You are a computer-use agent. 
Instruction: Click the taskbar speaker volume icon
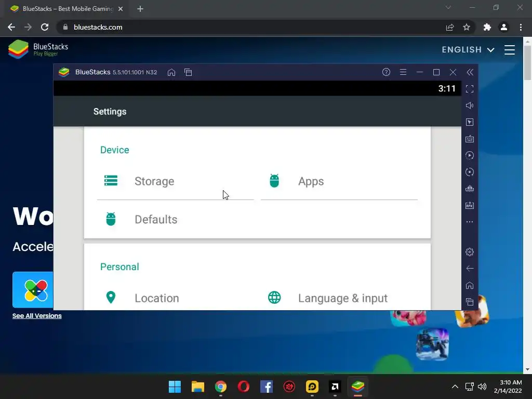482,387
